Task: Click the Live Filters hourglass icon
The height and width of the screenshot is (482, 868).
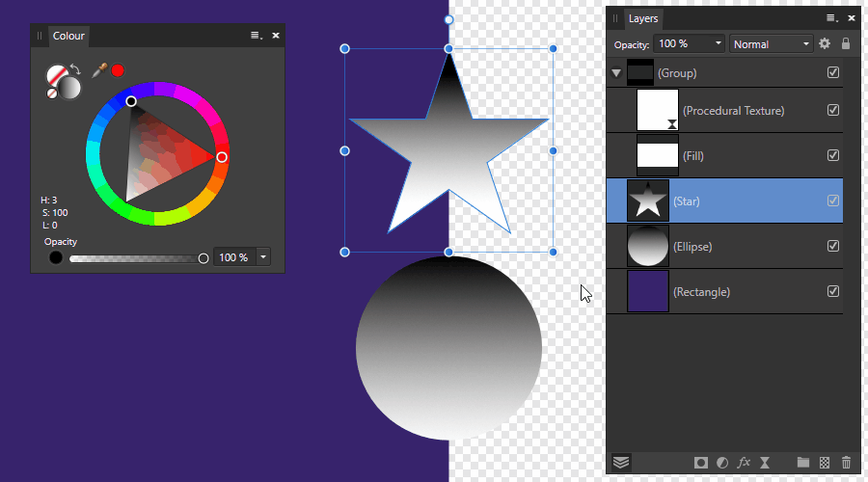Action: coord(765,464)
